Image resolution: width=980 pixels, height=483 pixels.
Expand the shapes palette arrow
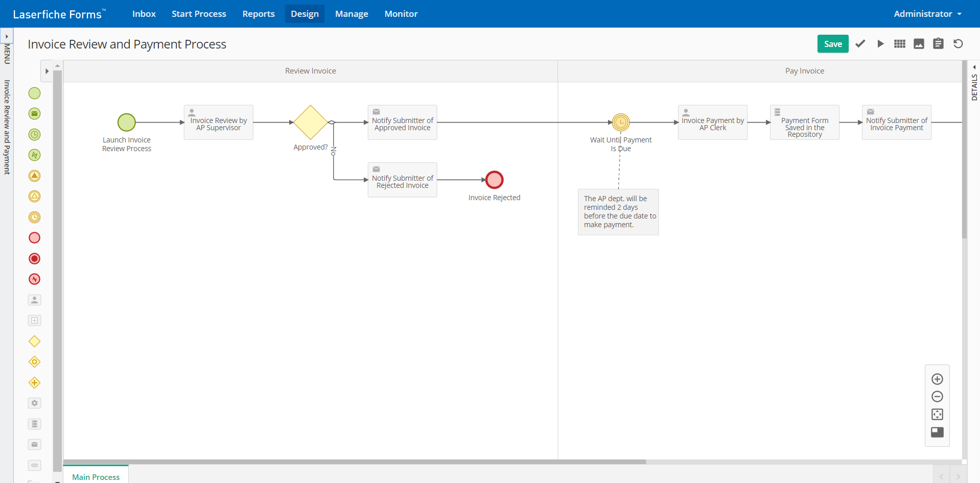47,71
